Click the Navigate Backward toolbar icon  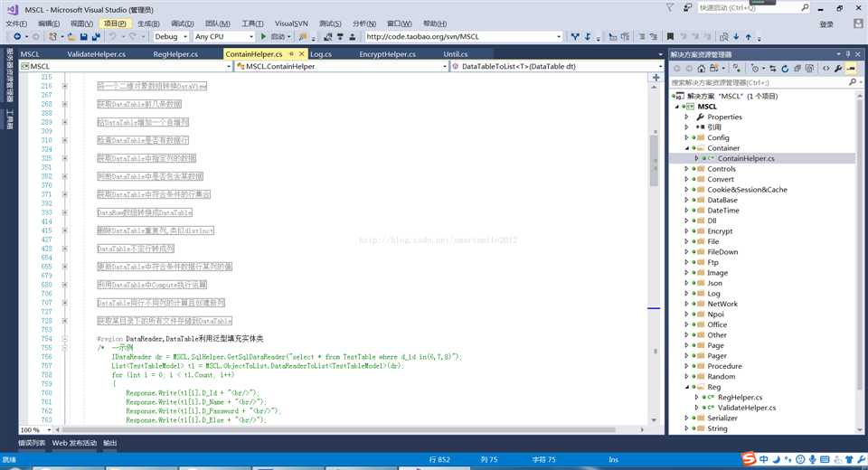point(17,36)
